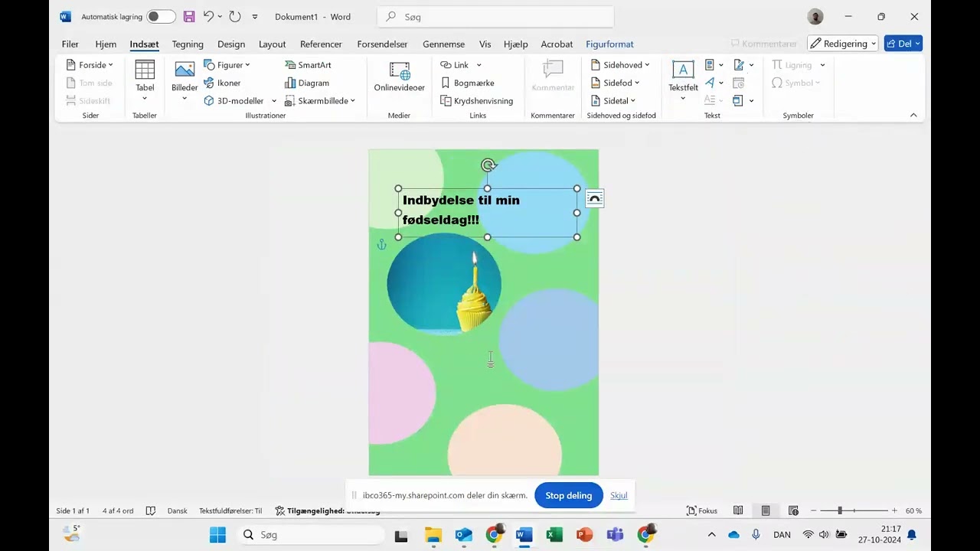980x551 pixels.
Task: Click the zoom in plus button
Action: pyautogui.click(x=894, y=510)
